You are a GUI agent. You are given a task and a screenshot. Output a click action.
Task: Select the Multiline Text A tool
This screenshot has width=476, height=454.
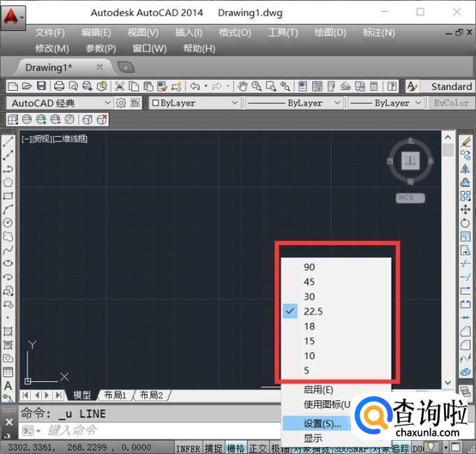(x=8, y=386)
